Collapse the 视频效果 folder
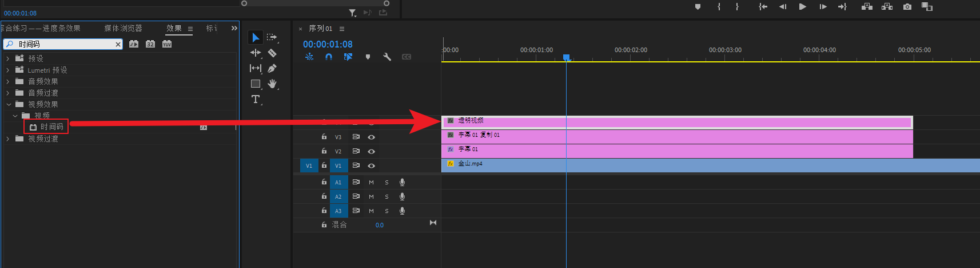 pos(9,104)
